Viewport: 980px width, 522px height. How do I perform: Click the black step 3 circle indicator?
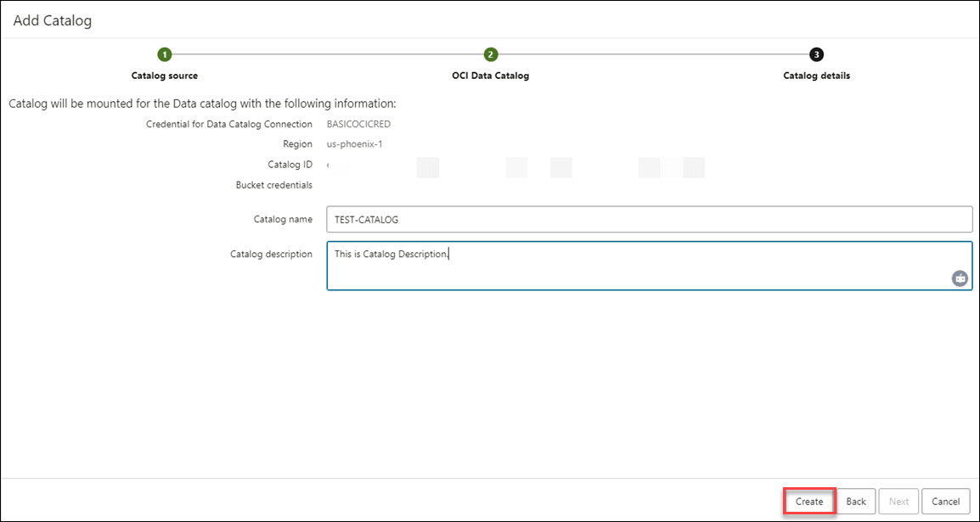(815, 53)
